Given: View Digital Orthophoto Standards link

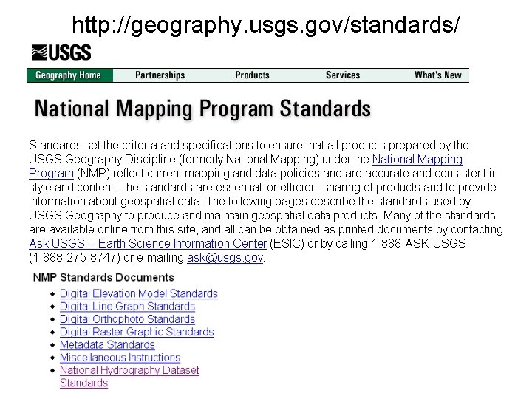Looking at the screenshot, I should [x=127, y=319].
